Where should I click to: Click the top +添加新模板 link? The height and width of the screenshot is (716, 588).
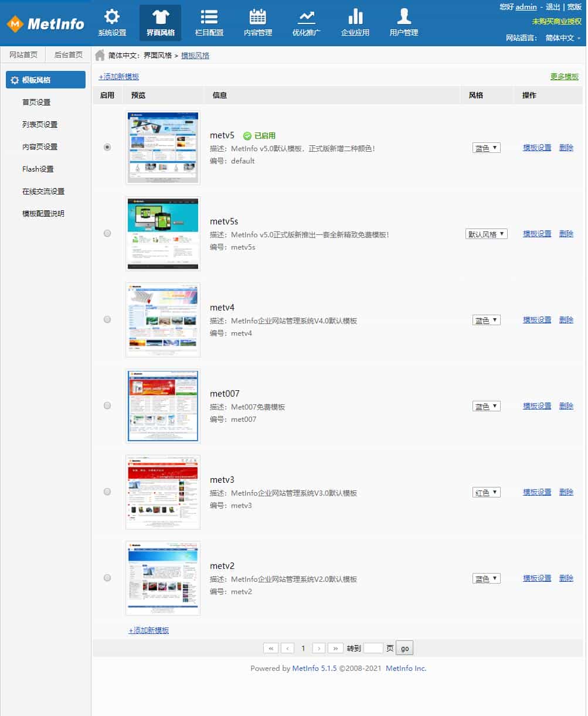(119, 77)
